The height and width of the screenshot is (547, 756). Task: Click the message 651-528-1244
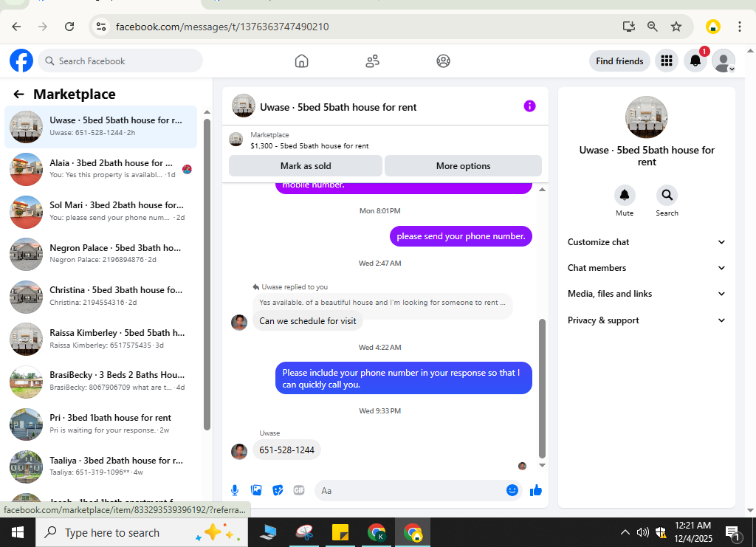(x=286, y=450)
